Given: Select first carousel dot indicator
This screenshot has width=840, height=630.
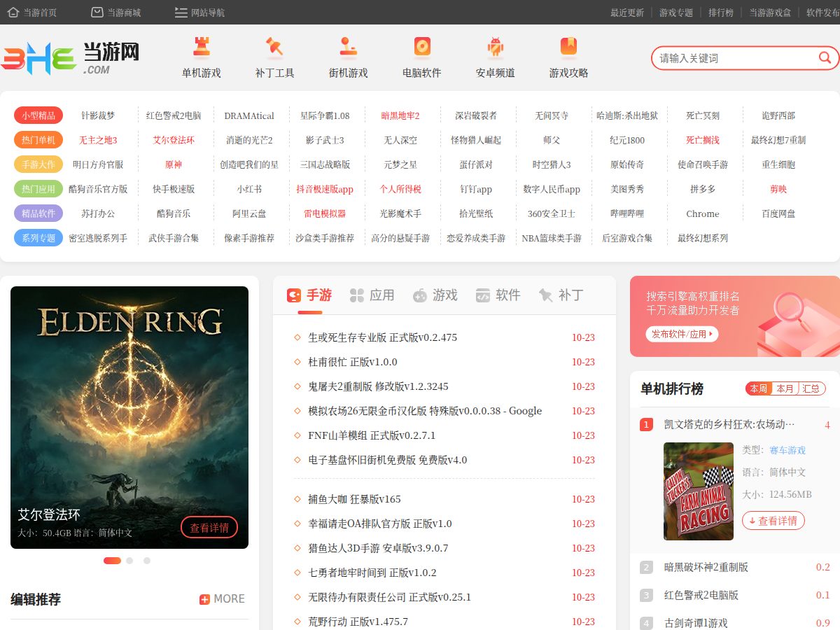Looking at the screenshot, I should [x=112, y=560].
